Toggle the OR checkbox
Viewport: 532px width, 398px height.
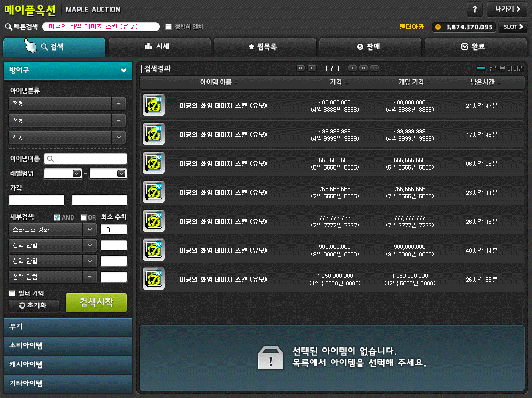pos(83,217)
